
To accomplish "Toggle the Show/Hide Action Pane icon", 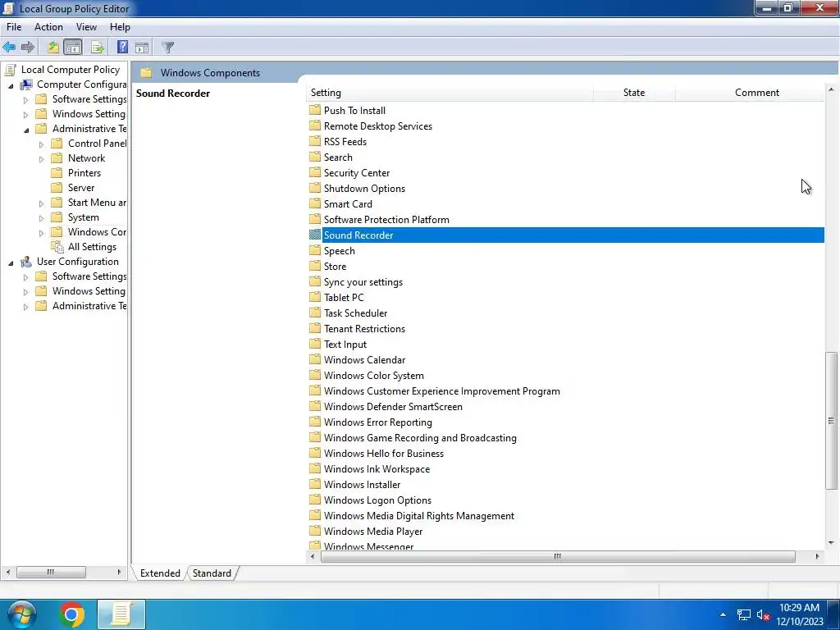I will pyautogui.click(x=142, y=47).
